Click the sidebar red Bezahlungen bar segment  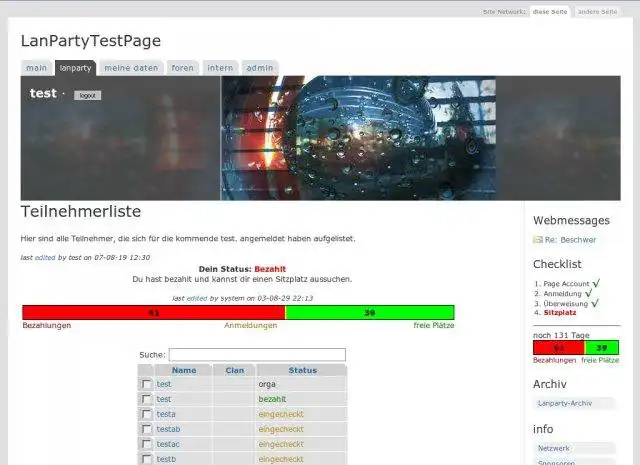click(559, 348)
